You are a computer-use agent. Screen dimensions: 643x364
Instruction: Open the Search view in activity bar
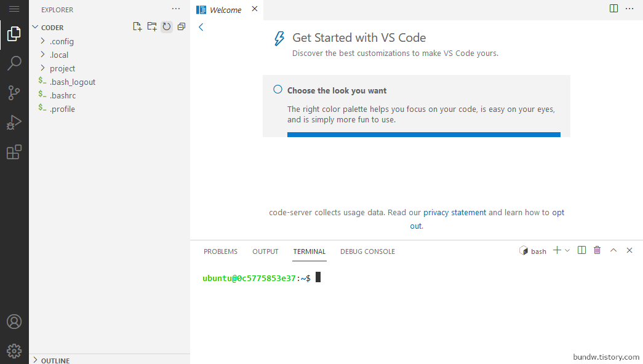(x=14, y=63)
